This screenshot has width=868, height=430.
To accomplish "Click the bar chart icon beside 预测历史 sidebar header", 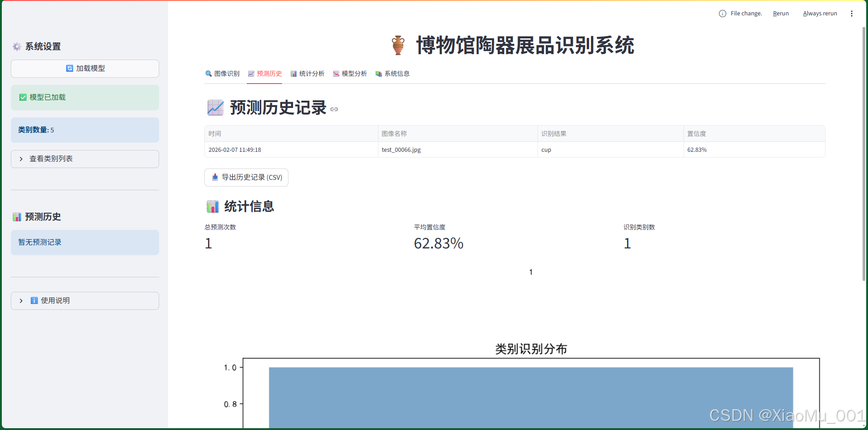I will [17, 216].
